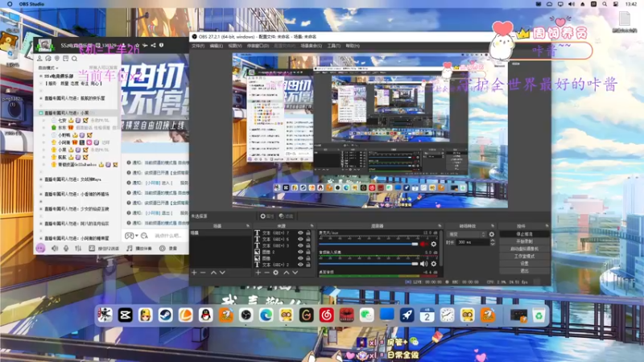Open transition properties gear icon
The height and width of the screenshot is (362, 644).
(x=492, y=234)
